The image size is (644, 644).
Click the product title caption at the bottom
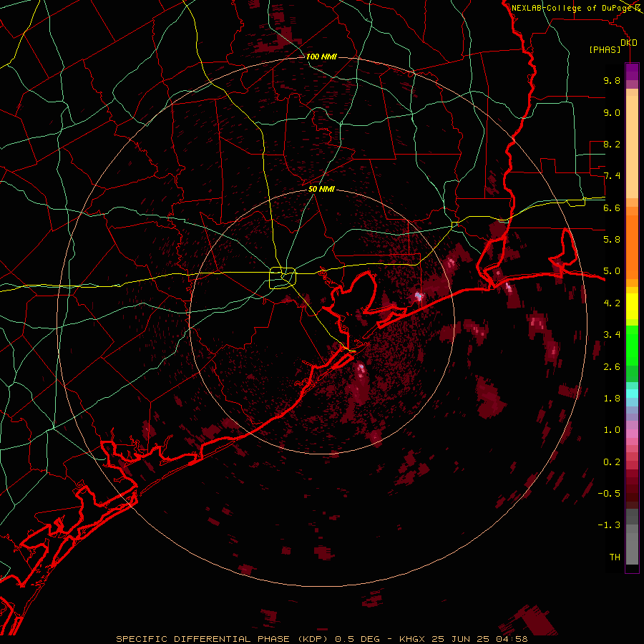click(x=321, y=639)
